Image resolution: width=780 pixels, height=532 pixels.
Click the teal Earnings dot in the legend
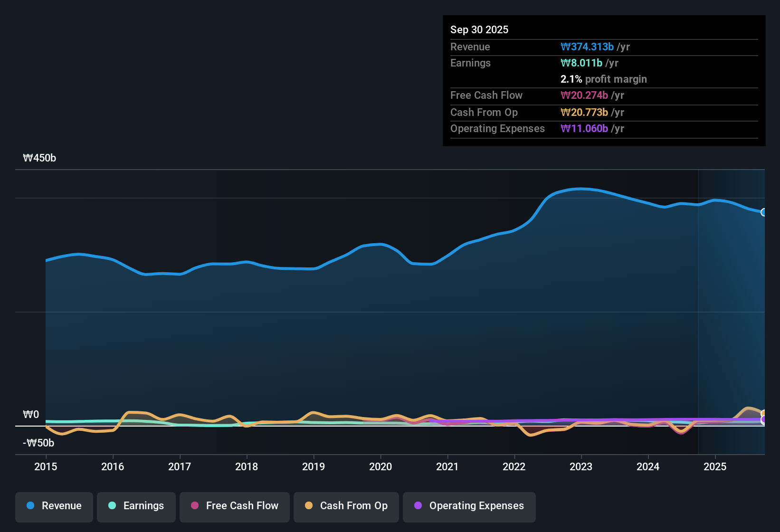coord(112,506)
